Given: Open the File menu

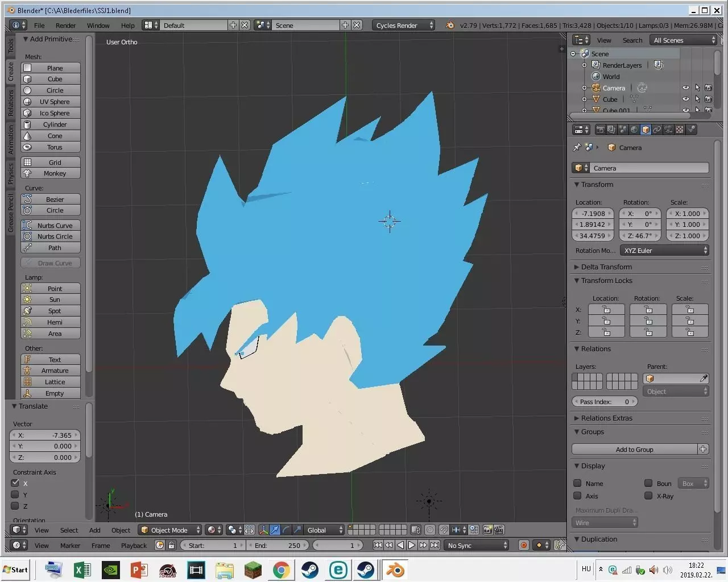Looking at the screenshot, I should (x=39, y=25).
